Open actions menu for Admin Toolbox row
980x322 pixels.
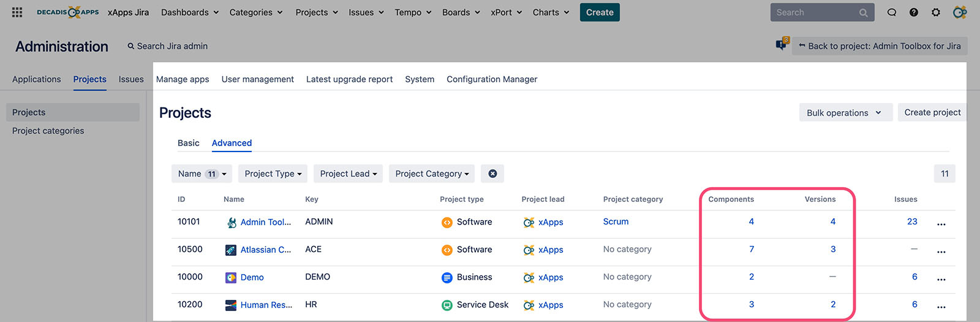point(941,224)
